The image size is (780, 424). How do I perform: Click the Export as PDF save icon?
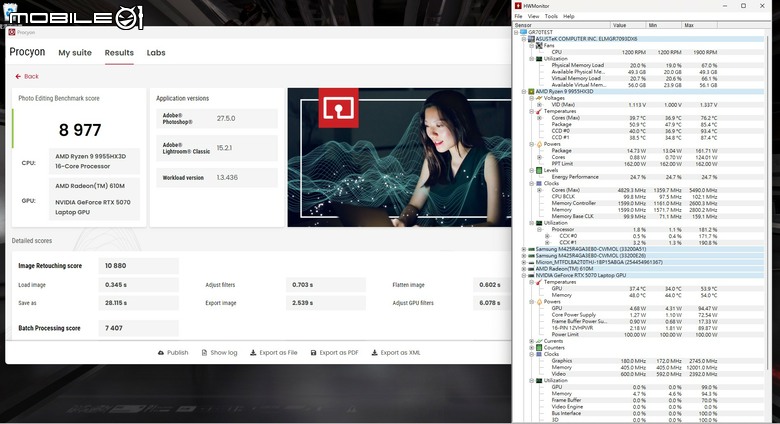[313, 353]
